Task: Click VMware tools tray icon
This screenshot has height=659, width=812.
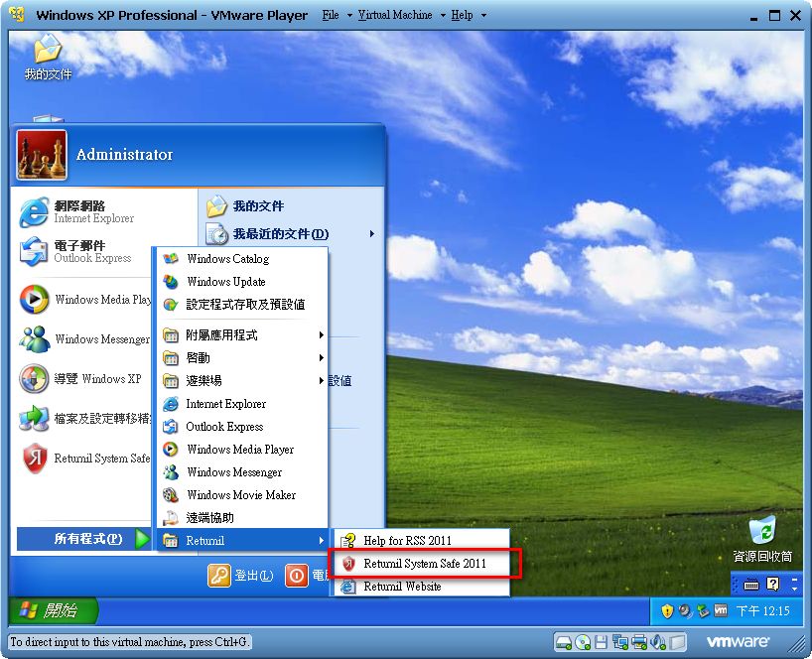Action: 721,610
